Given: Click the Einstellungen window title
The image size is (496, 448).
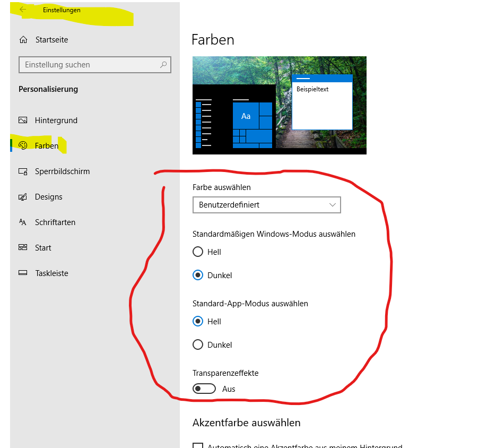Looking at the screenshot, I should pyautogui.click(x=62, y=10).
